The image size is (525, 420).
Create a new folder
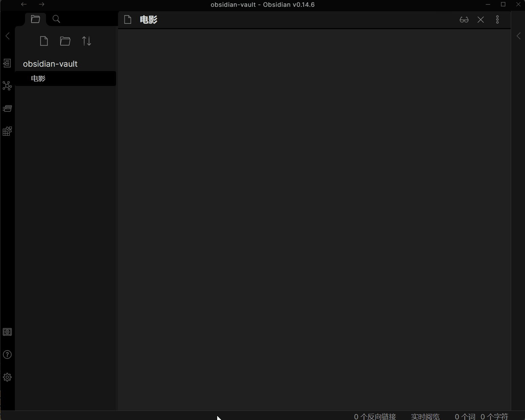point(65,41)
